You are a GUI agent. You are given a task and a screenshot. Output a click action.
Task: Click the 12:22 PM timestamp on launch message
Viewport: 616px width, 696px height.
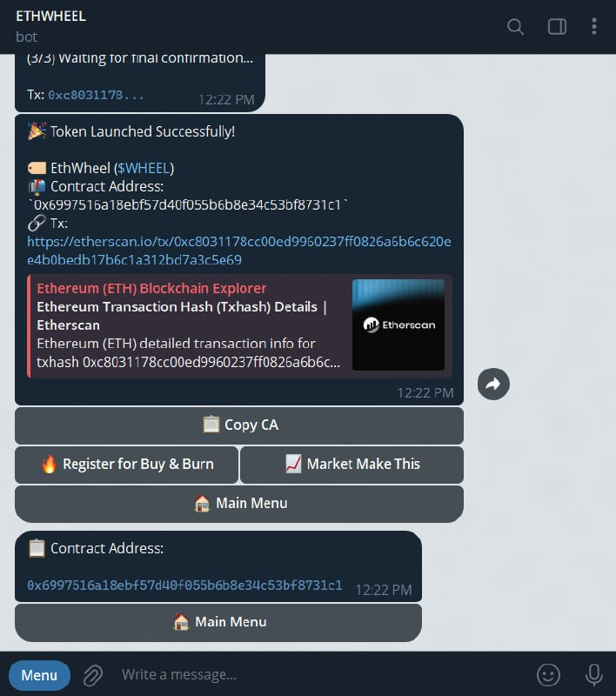tap(425, 393)
